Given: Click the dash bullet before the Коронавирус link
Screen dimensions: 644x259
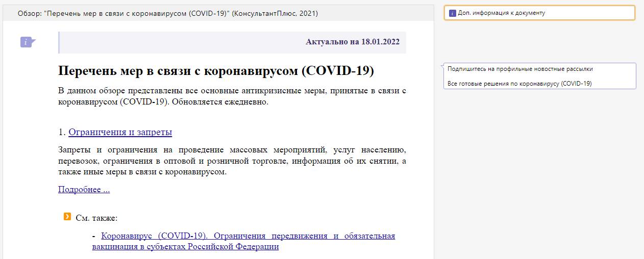Looking at the screenshot, I should click(x=94, y=237).
